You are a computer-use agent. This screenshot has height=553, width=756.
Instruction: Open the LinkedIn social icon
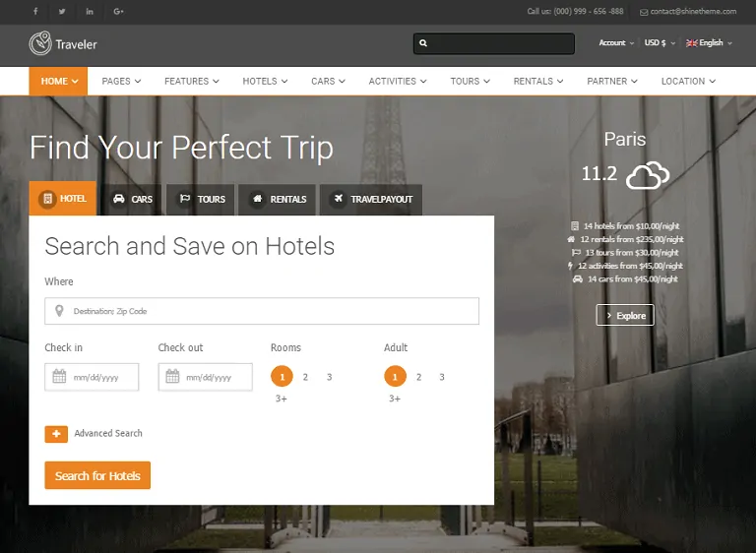pyautogui.click(x=90, y=11)
